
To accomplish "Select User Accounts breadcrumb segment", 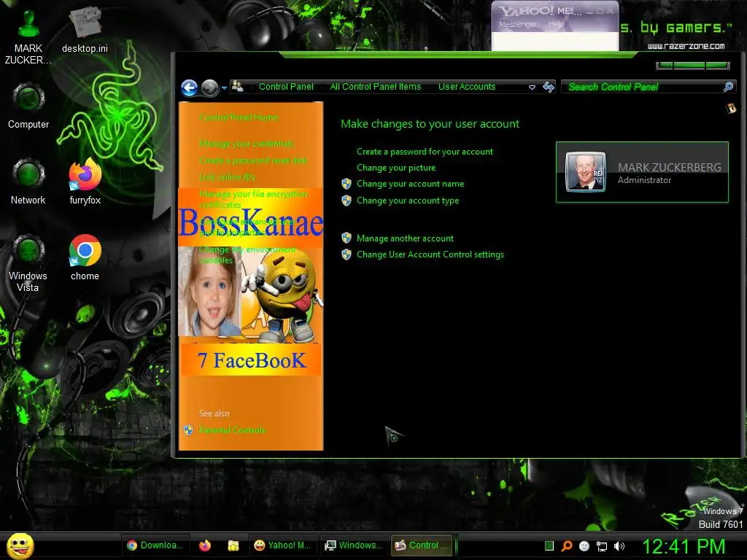I will [x=467, y=87].
